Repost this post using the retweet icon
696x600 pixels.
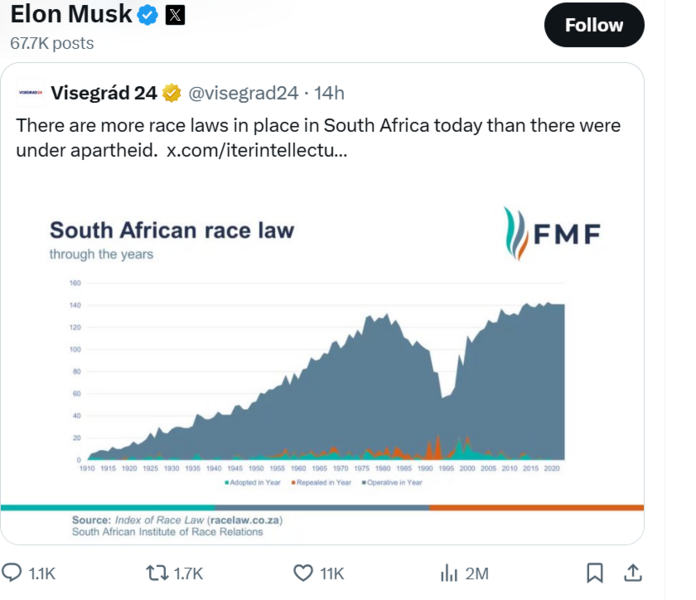pyautogui.click(x=158, y=573)
